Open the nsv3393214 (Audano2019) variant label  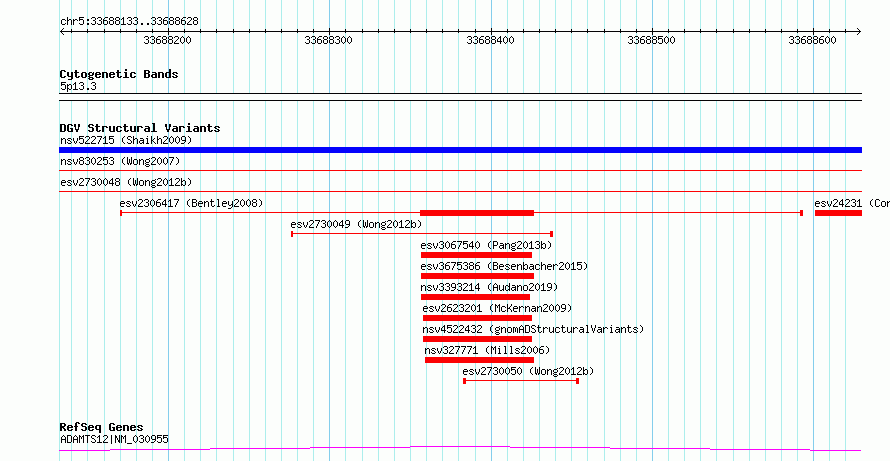tap(489, 287)
